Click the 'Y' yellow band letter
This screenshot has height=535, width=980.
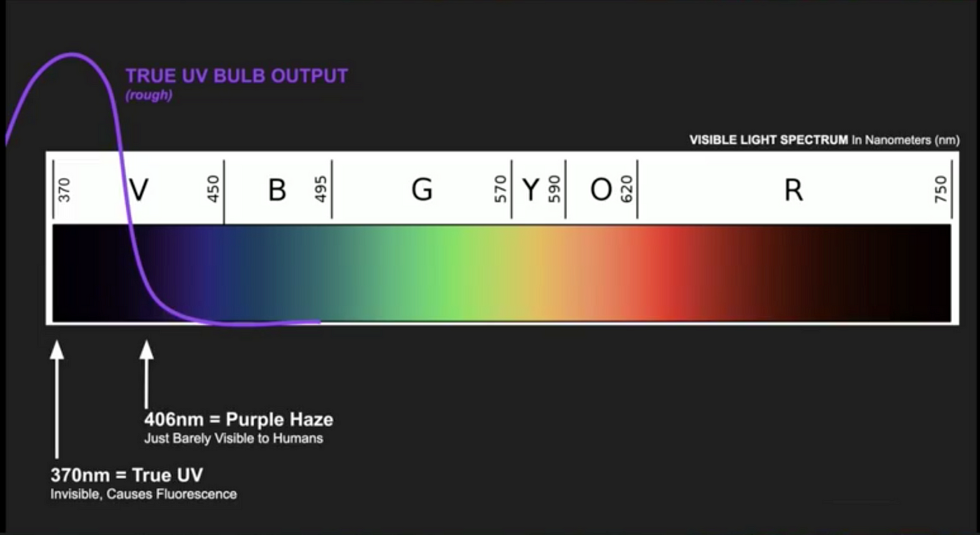(531, 190)
